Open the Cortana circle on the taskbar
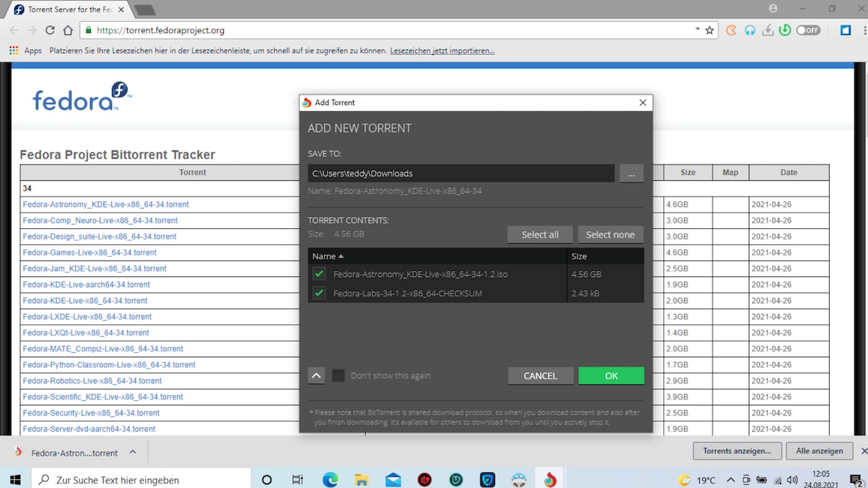 coord(267,480)
